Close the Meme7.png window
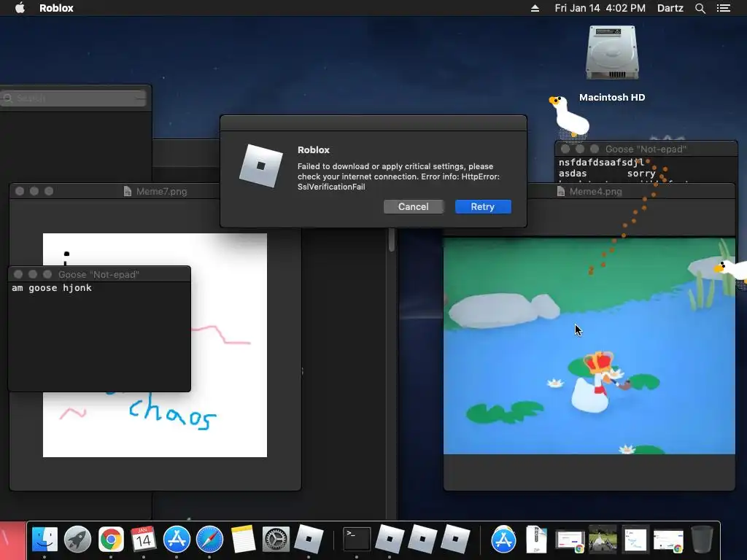Image resolution: width=747 pixels, height=560 pixels. point(20,191)
